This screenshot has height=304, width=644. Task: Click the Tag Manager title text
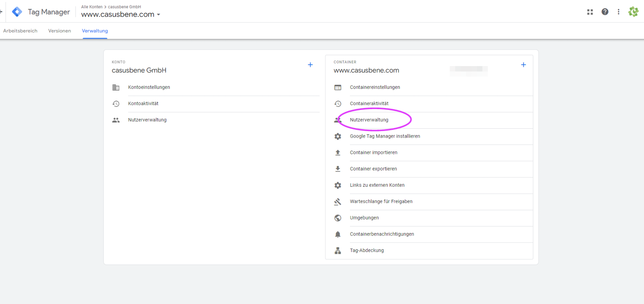49,12
